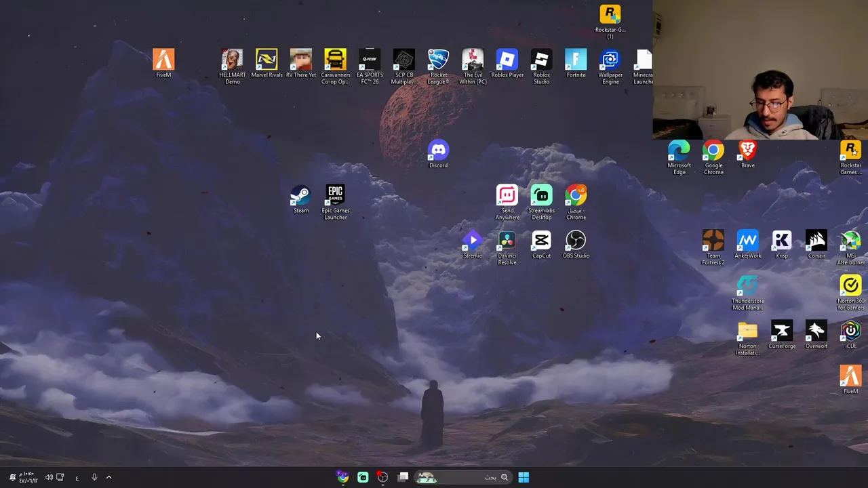This screenshot has height=488, width=868.
Task: Select The Evil Within (PC) icon
Action: pyautogui.click(x=473, y=66)
